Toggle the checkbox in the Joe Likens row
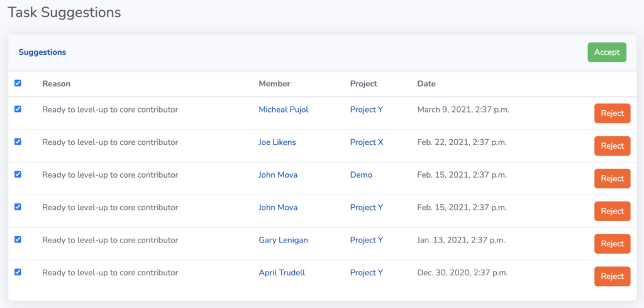644x308 pixels. [x=18, y=142]
